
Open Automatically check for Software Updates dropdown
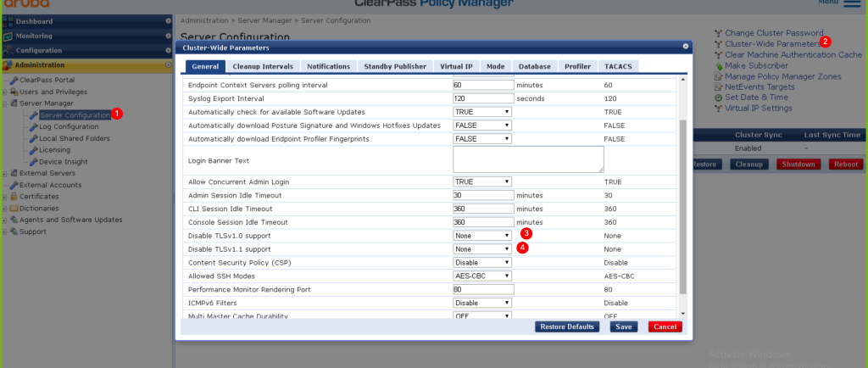(482, 112)
